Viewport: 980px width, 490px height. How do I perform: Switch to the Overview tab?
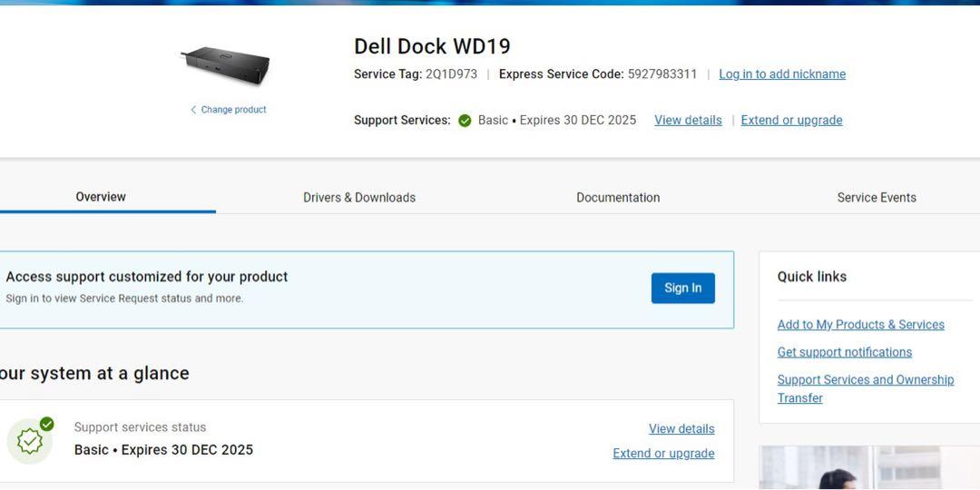click(101, 197)
